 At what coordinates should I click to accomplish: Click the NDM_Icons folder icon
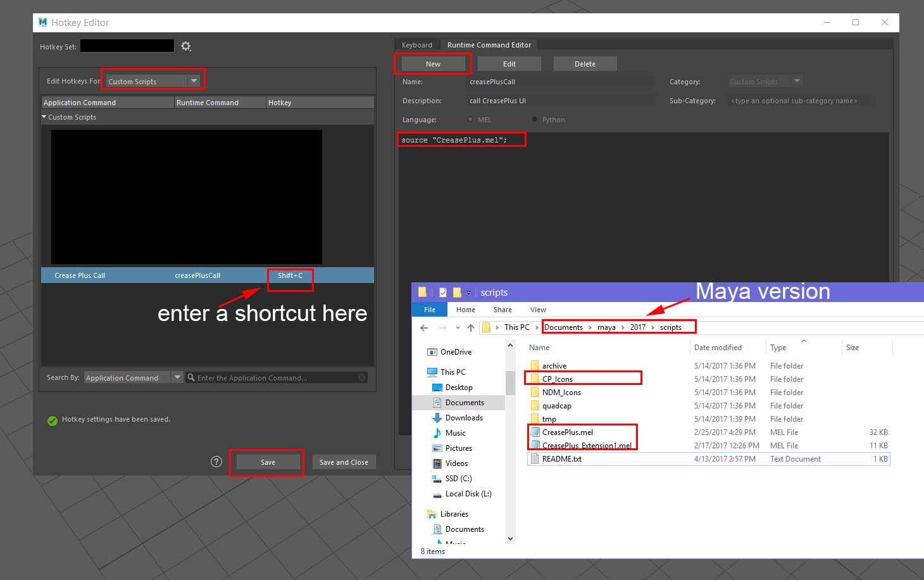tap(535, 393)
